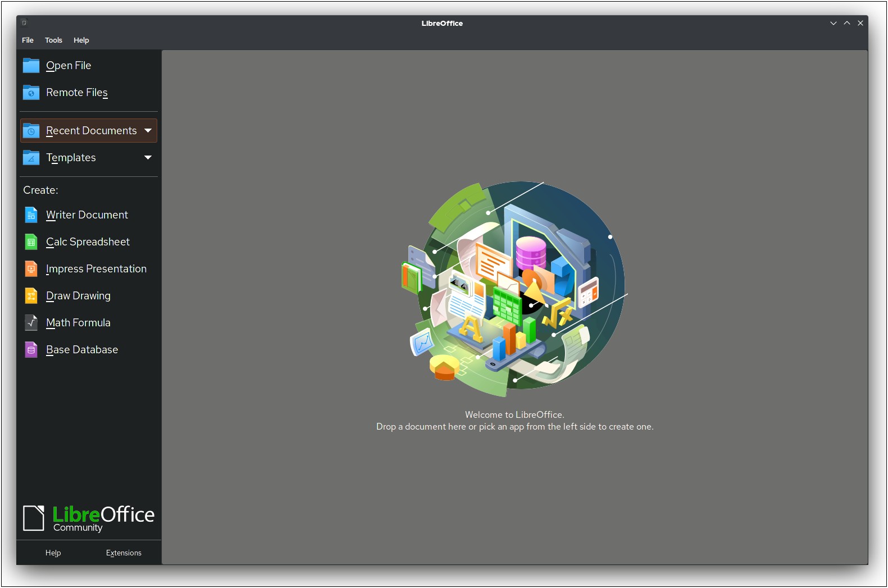Click the Open File folder icon
This screenshot has height=588, width=888.
pos(31,66)
